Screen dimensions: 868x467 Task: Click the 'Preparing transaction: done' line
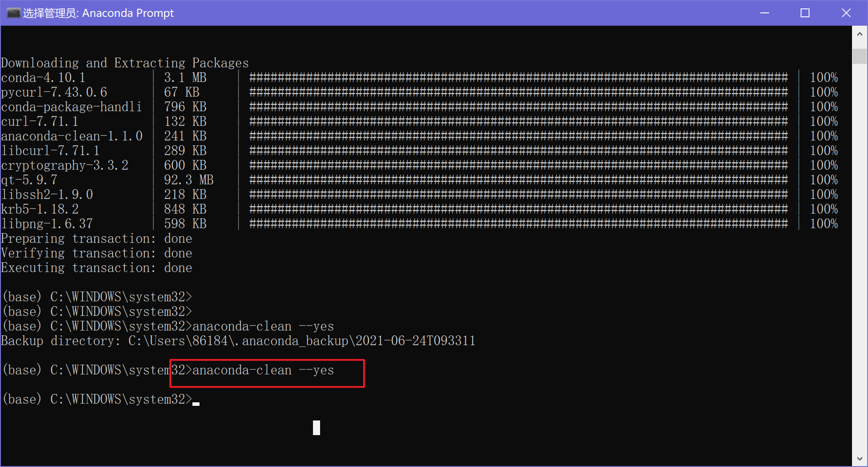pos(97,238)
